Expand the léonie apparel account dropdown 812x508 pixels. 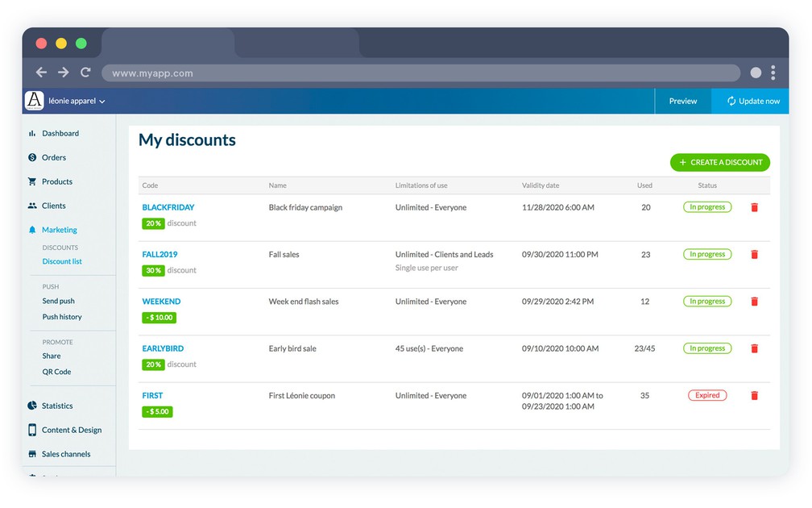[x=102, y=102]
